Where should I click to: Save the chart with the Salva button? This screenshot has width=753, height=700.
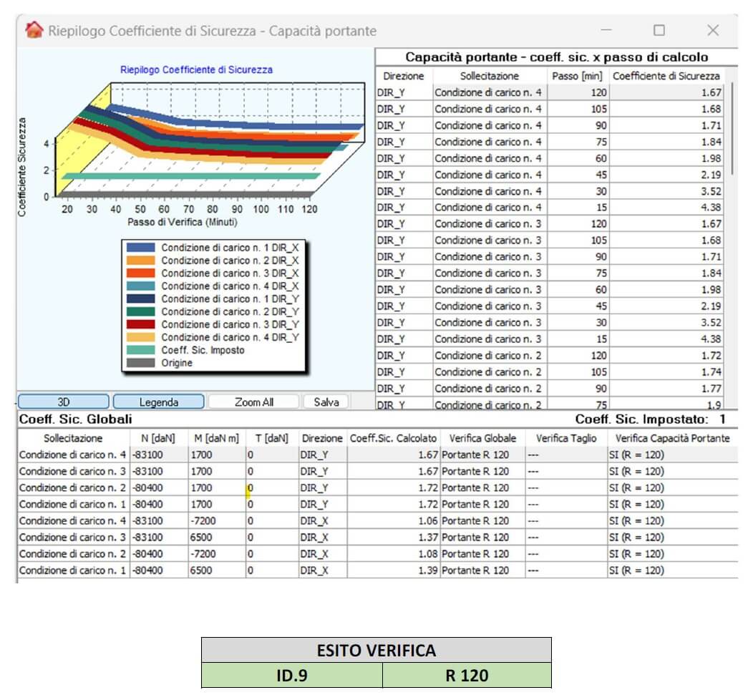pyautogui.click(x=326, y=402)
